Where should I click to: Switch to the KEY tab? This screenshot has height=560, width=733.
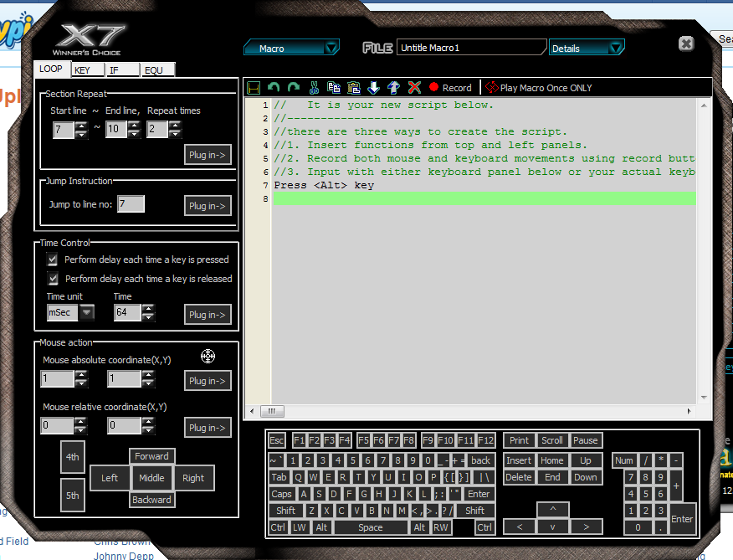(83, 70)
